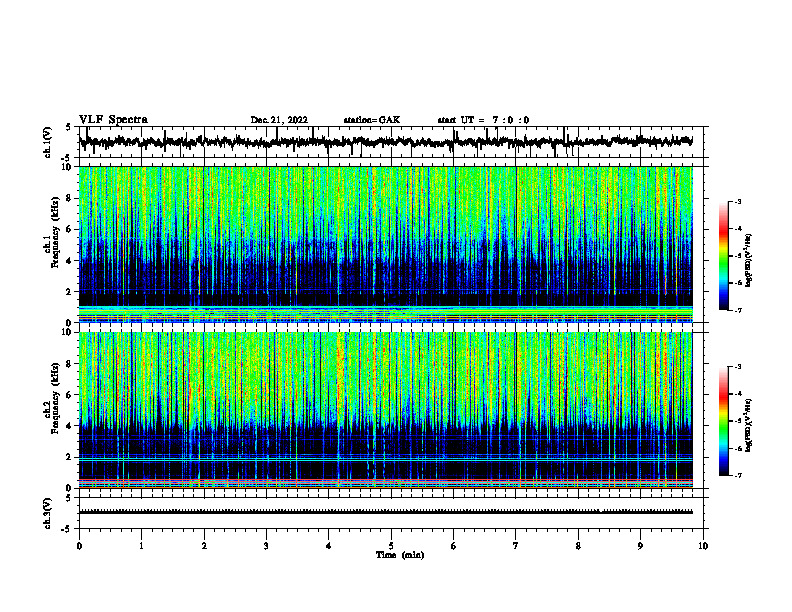
Task: Click time axis tick label "6"
Action: (x=454, y=546)
